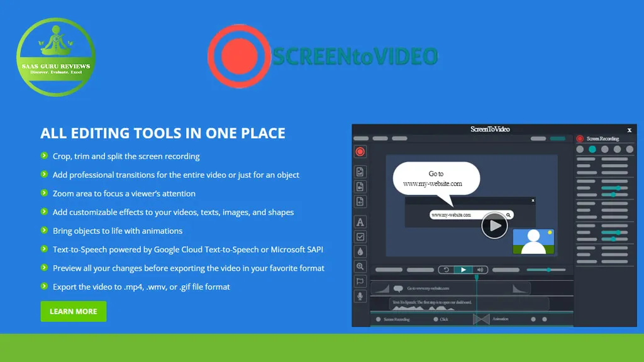Click the search magnifier in the URL bar
644x362 pixels.
coord(508,215)
